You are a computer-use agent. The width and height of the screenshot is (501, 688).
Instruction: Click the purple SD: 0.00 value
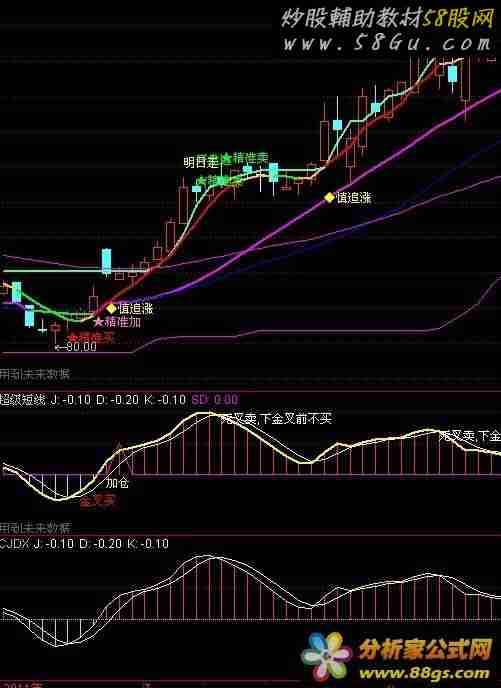[x=215, y=400]
